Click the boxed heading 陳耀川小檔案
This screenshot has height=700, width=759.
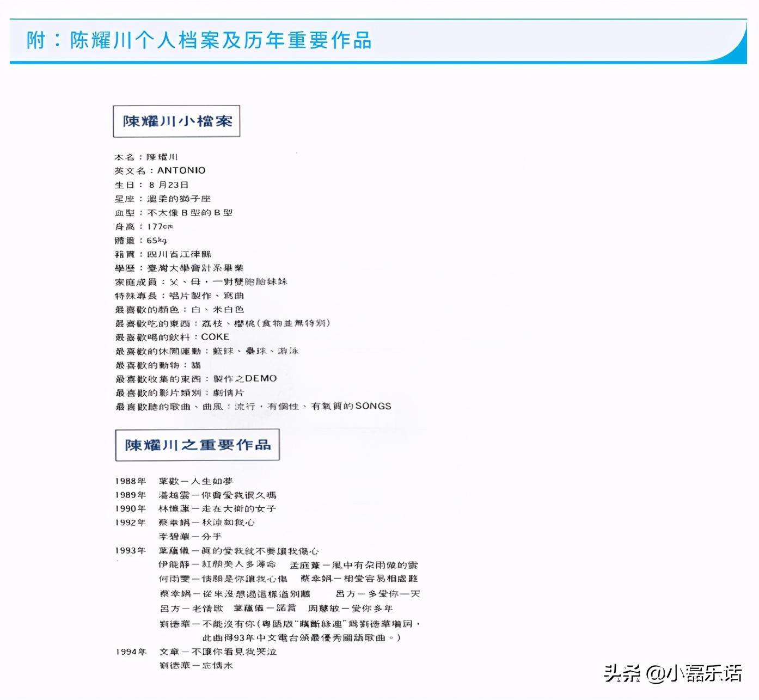pyautogui.click(x=176, y=121)
